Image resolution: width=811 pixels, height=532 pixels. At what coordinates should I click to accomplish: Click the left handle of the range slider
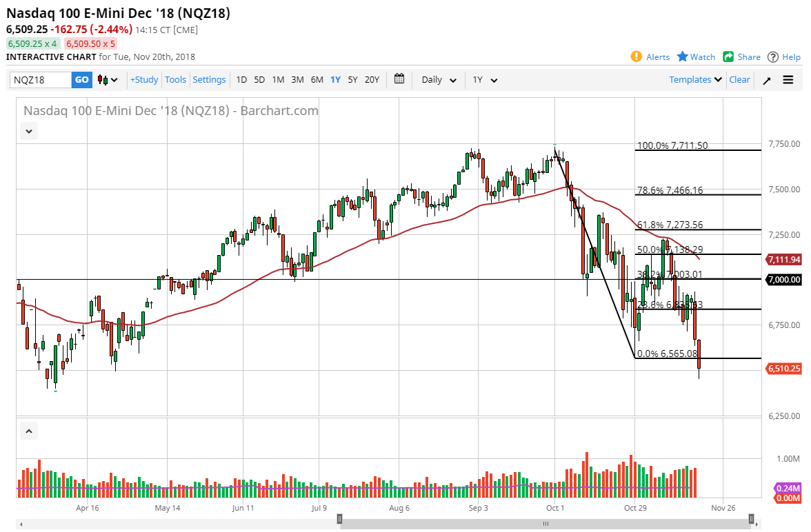tap(339, 518)
